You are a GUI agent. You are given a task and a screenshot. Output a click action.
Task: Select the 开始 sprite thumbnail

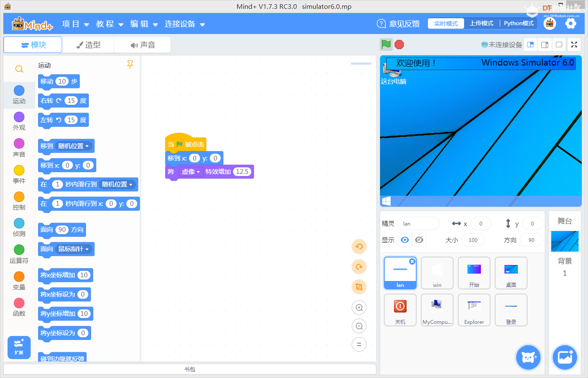click(474, 273)
